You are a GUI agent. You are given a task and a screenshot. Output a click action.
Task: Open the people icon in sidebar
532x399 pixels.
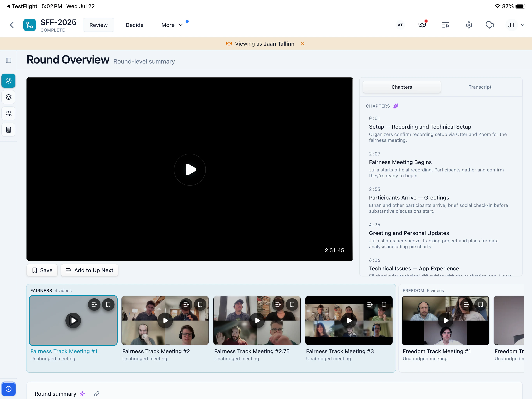point(8,113)
